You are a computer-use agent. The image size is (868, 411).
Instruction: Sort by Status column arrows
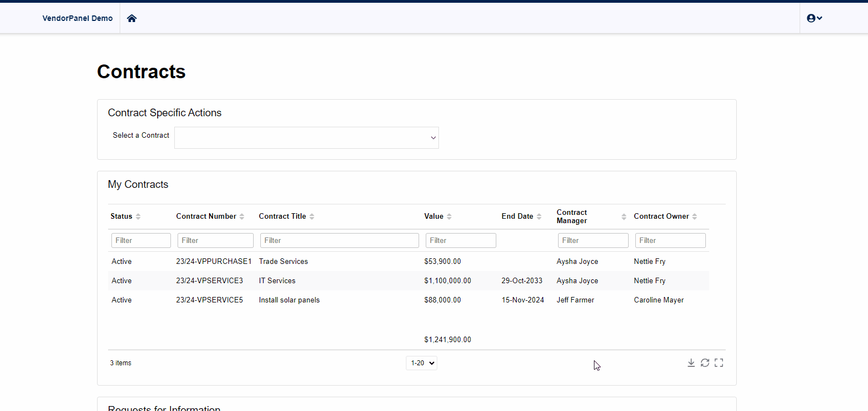pyautogui.click(x=138, y=217)
